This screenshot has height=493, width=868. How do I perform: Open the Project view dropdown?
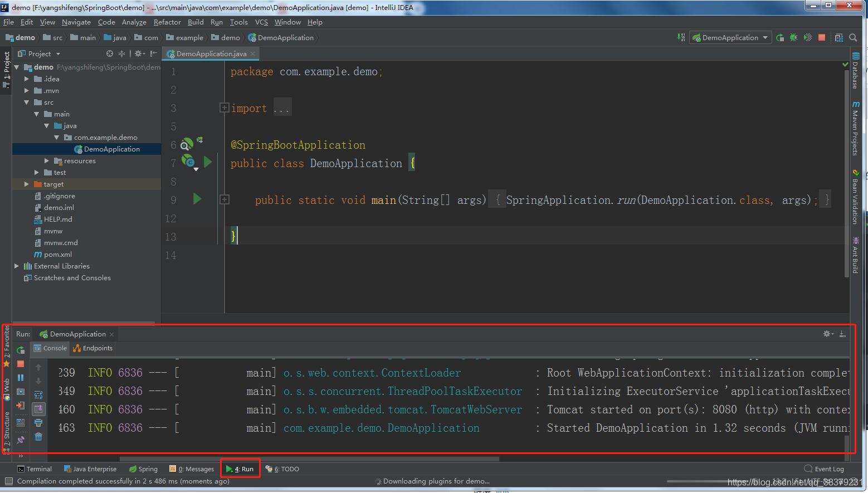(x=39, y=53)
